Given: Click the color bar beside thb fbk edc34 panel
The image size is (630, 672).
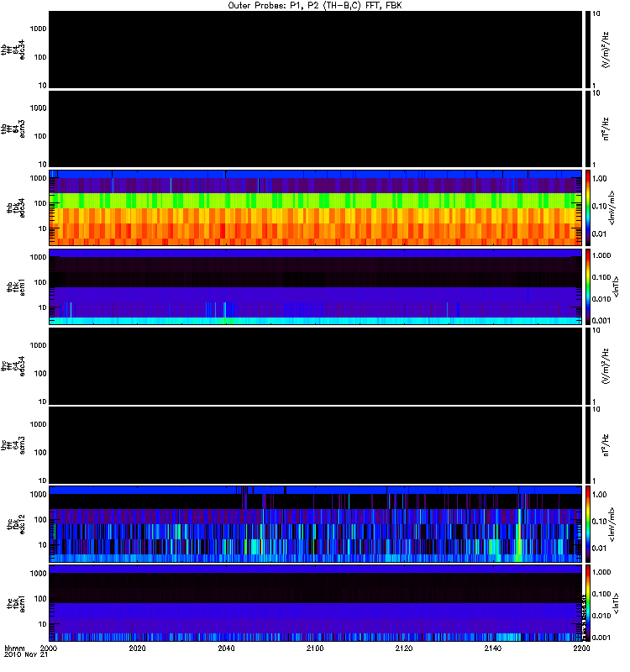Looking at the screenshot, I should pyautogui.click(x=588, y=207).
